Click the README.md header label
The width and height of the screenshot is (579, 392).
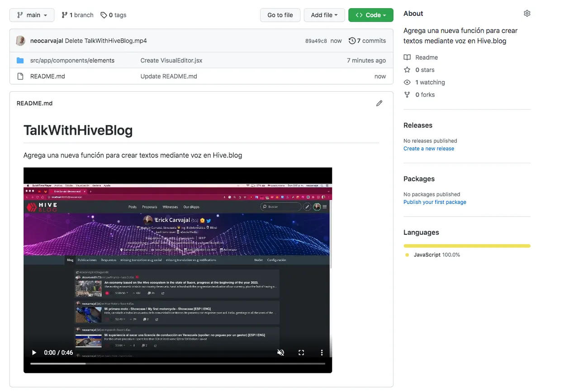(34, 103)
